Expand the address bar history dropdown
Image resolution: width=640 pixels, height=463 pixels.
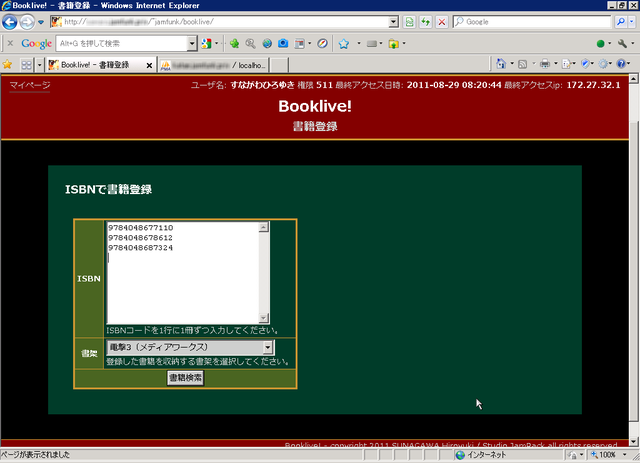coord(393,22)
